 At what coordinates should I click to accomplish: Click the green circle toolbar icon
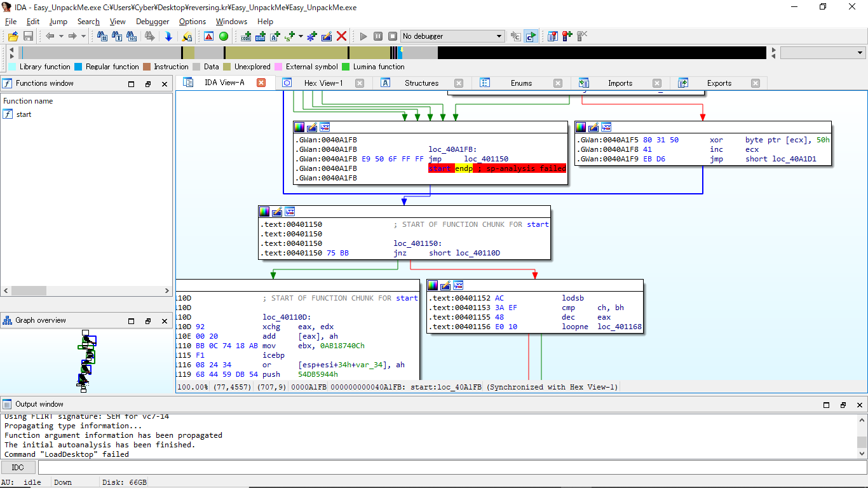224,36
